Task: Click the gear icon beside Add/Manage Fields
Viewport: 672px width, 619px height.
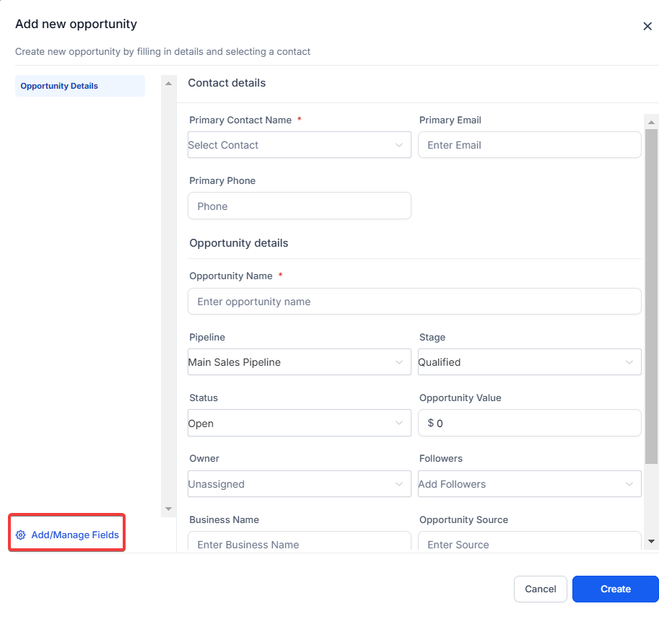Action: tap(20, 535)
